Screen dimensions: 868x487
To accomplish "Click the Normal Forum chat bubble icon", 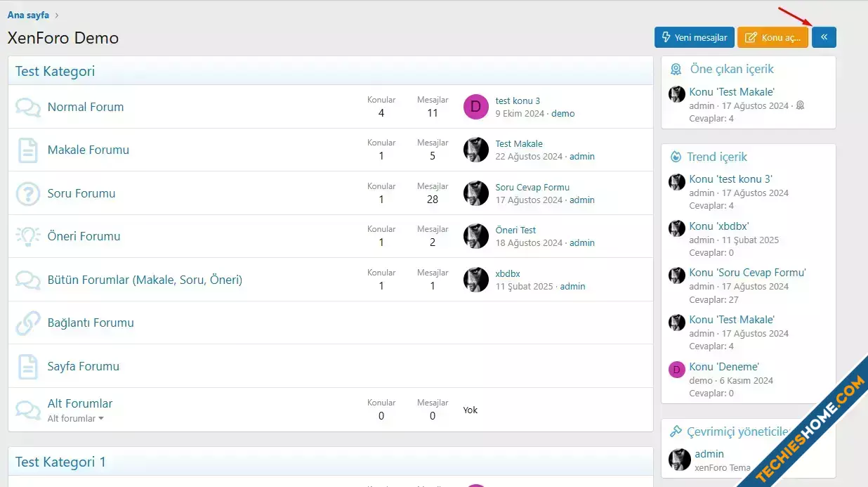I will click(x=27, y=107).
